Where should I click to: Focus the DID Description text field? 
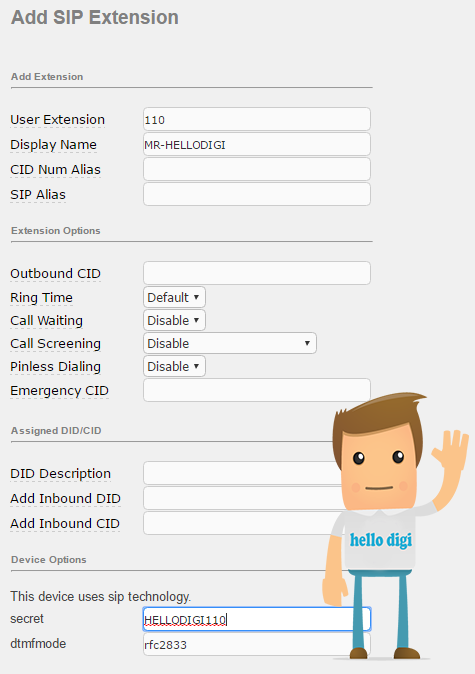pos(241,473)
